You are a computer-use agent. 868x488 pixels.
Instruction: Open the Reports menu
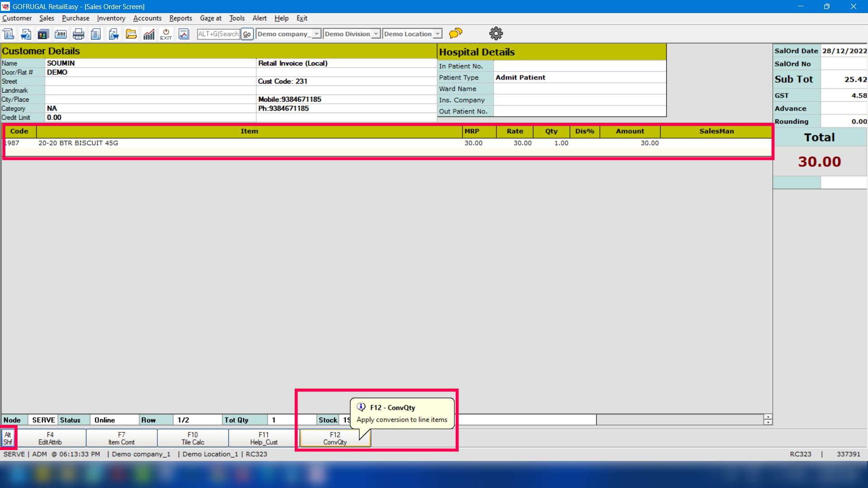180,18
